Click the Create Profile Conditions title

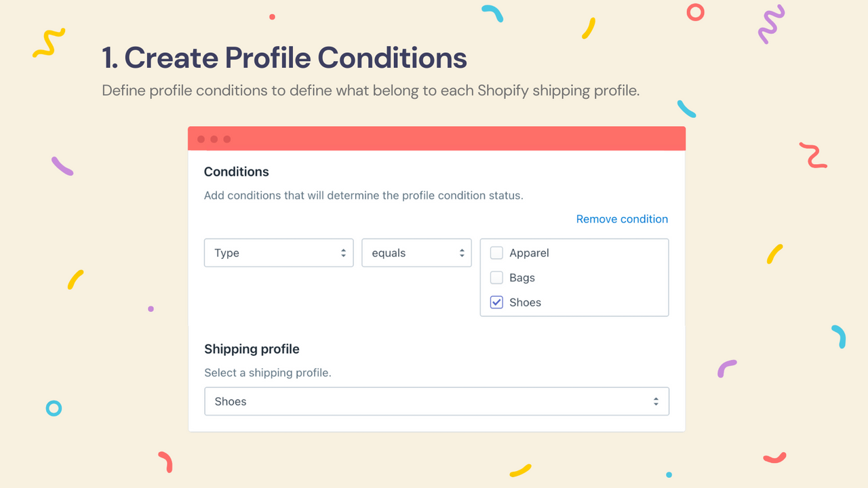284,58
